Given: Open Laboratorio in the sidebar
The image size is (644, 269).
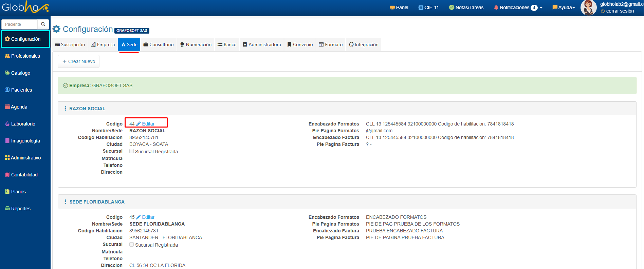Looking at the screenshot, I should (x=23, y=124).
